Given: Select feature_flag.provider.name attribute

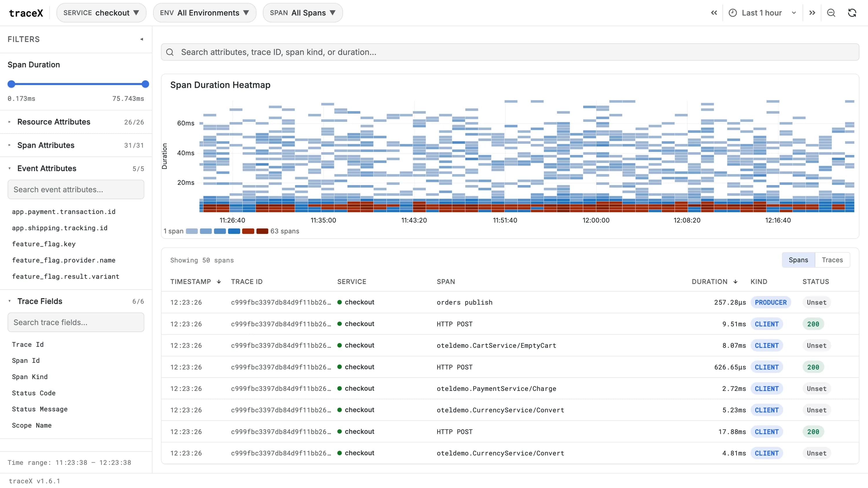Looking at the screenshot, I should tap(64, 260).
